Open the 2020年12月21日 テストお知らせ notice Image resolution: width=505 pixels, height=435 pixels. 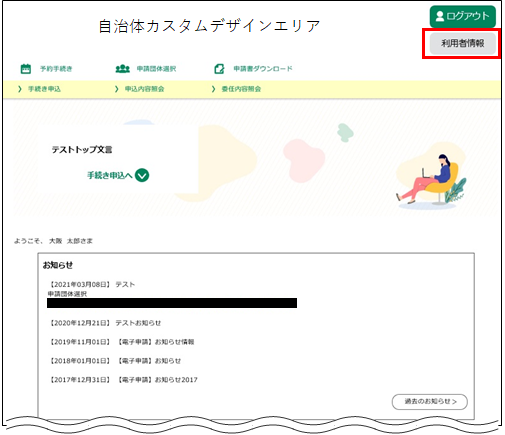pos(105,323)
